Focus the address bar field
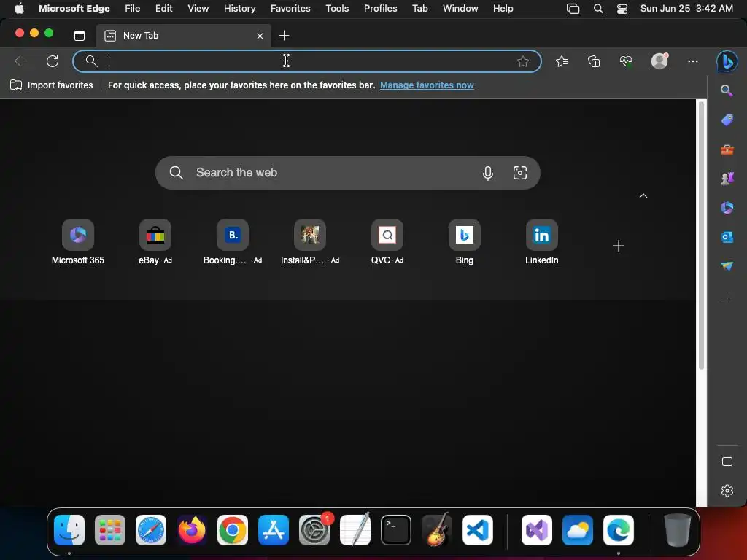The height and width of the screenshot is (560, 747). click(x=307, y=61)
